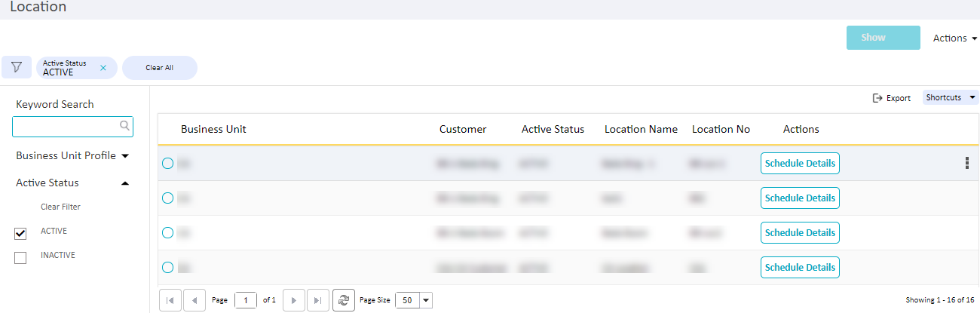980x313 pixels.
Task: Click the Export label text
Action: 899,98
